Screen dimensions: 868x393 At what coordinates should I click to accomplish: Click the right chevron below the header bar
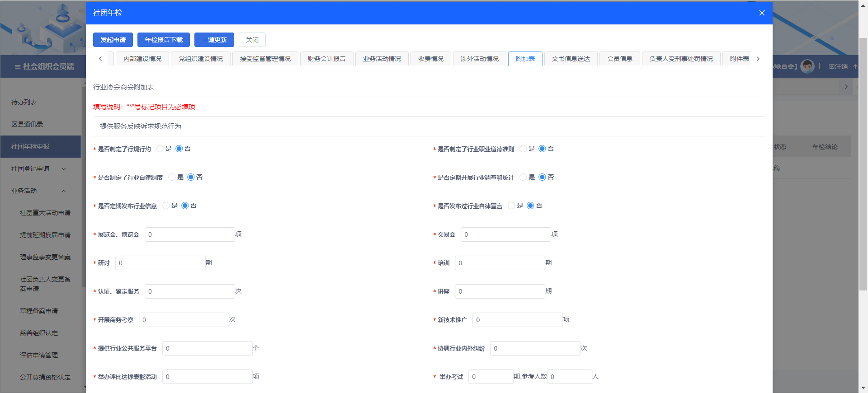846,87
